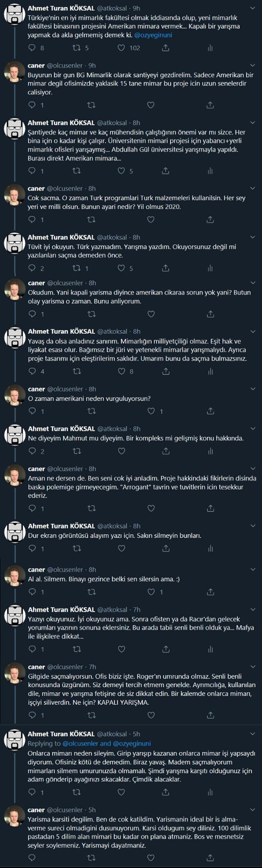Open more options chevron on first tweet
The width and height of the screenshot is (262, 868).
[x=252, y=8]
